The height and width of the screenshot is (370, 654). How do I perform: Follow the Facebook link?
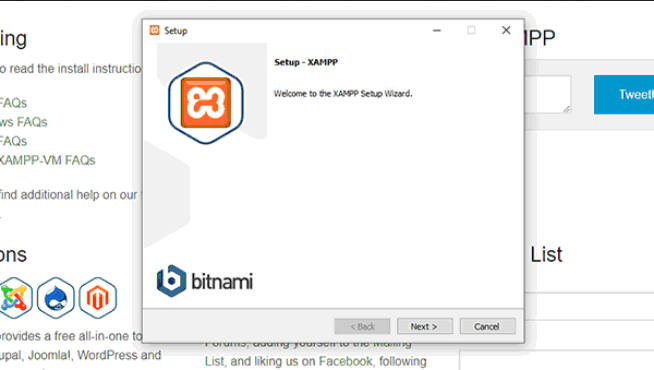[x=346, y=361]
